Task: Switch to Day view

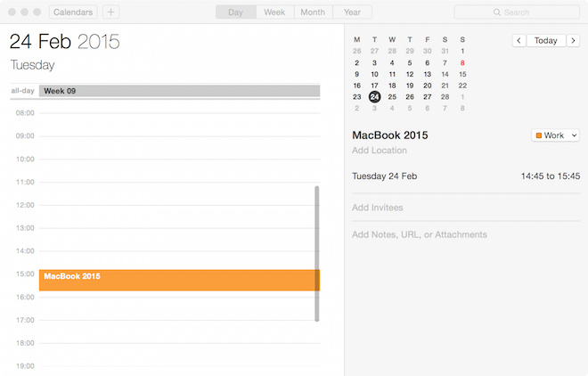Action: pos(235,12)
